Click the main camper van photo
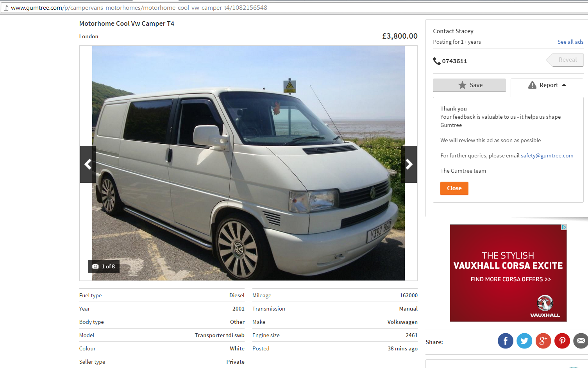 248,163
